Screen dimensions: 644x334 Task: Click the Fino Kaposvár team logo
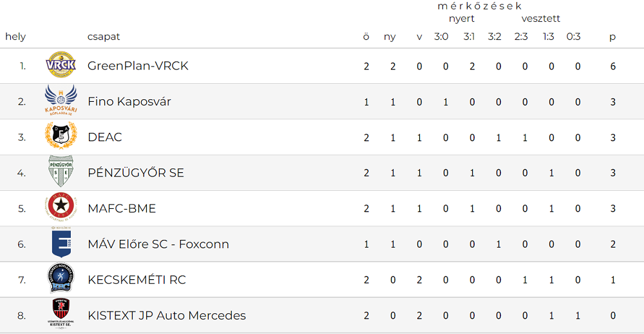(61, 101)
